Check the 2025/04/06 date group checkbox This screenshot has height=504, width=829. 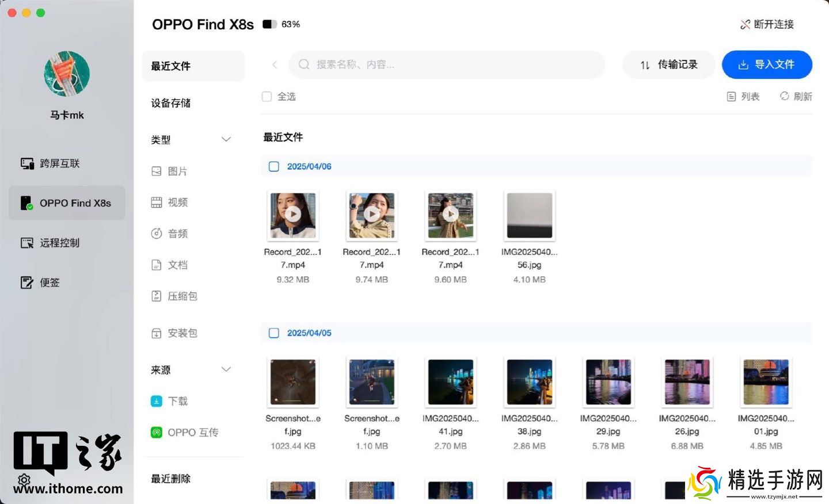pos(274,167)
